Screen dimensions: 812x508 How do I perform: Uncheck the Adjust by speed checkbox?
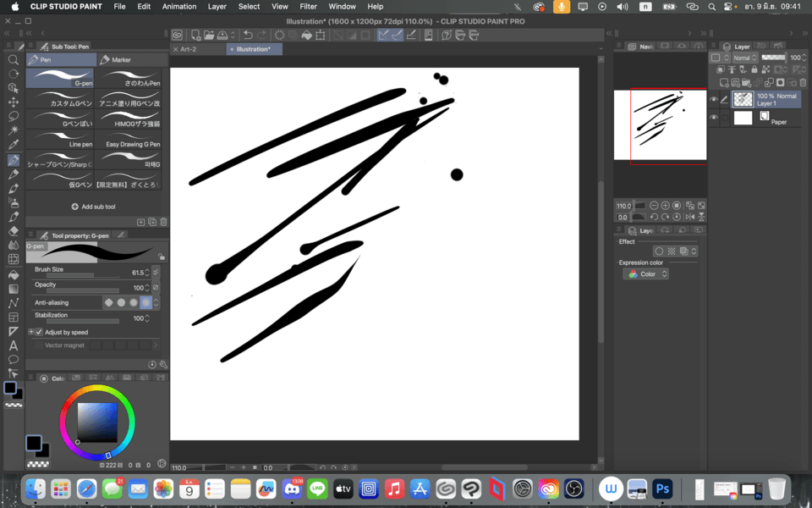39,332
